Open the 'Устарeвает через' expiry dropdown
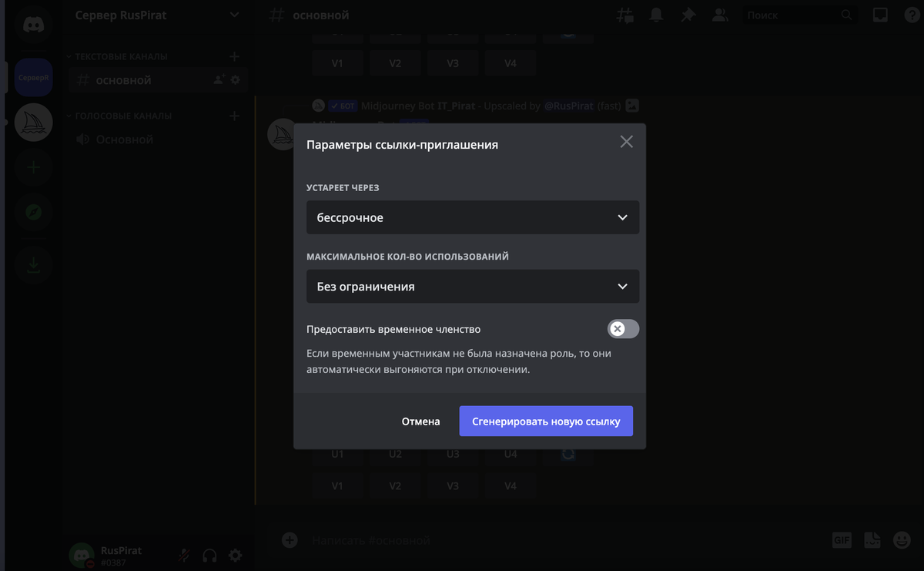The image size is (924, 571). tap(472, 217)
